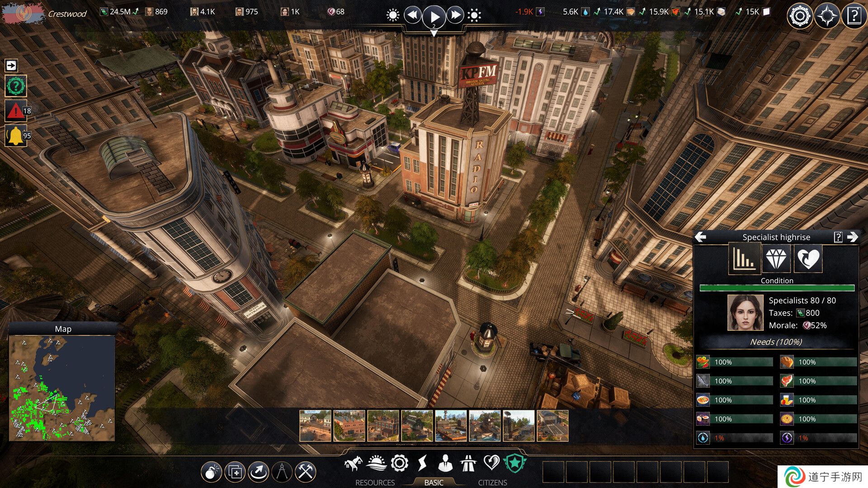Click the 975 citizen counter
Screen dimensions: 868x488
click(247, 12)
